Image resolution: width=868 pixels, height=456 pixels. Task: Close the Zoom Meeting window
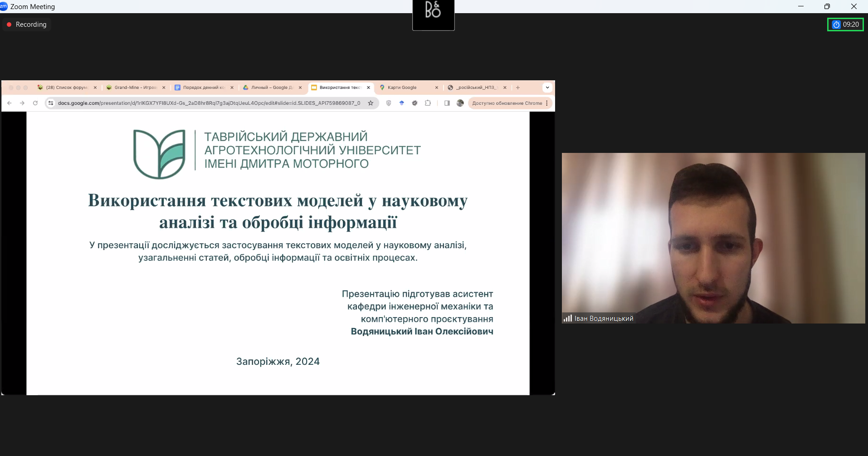[854, 6]
